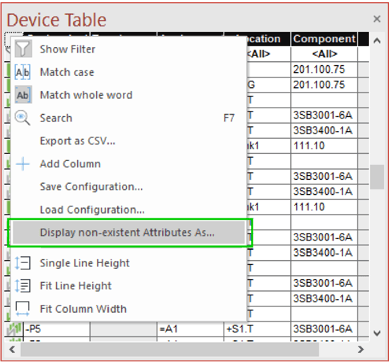The image size is (389, 362).
Task: Close the Device Table panel
Action: 377,19
